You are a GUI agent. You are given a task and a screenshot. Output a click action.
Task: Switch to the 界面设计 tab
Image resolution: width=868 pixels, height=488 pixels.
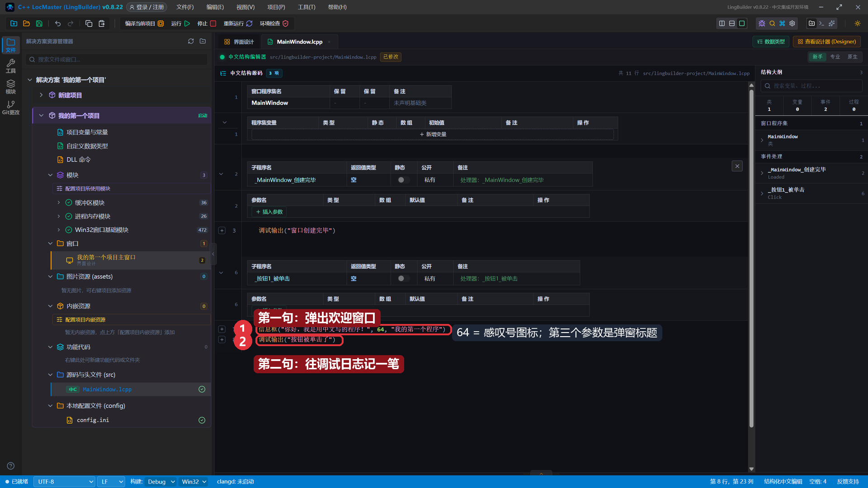click(x=239, y=42)
